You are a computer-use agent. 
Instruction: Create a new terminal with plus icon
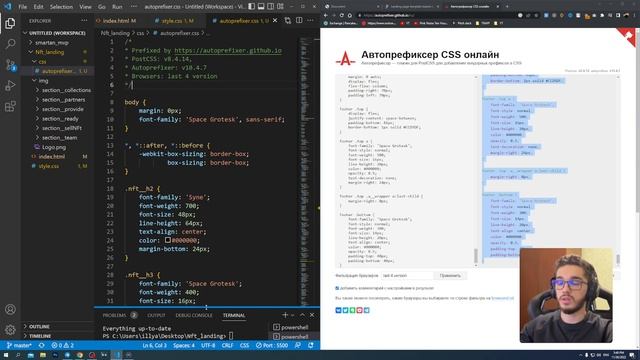[x=285, y=315]
